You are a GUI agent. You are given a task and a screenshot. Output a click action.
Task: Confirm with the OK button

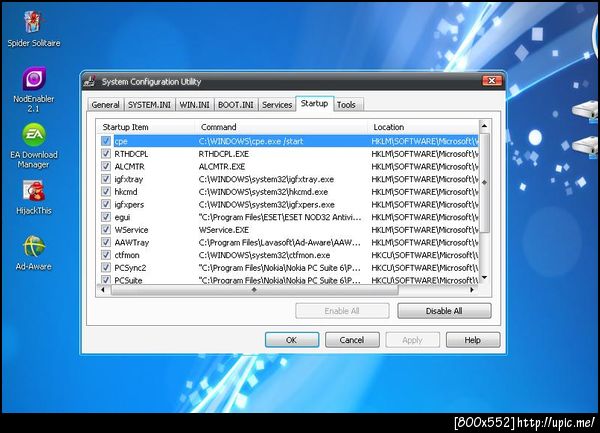[x=292, y=340]
